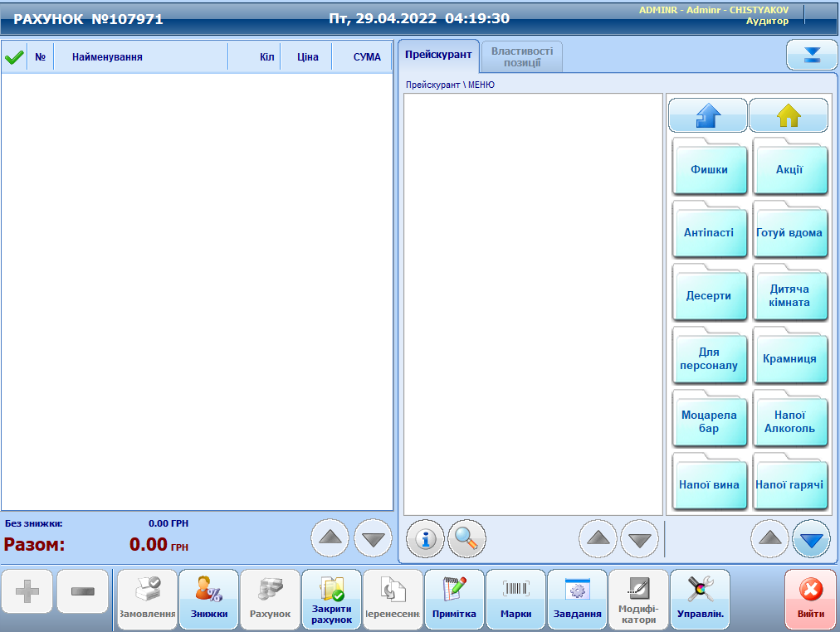Open the Марки barcode button
The width and height of the screenshot is (840, 632).
pos(515,600)
